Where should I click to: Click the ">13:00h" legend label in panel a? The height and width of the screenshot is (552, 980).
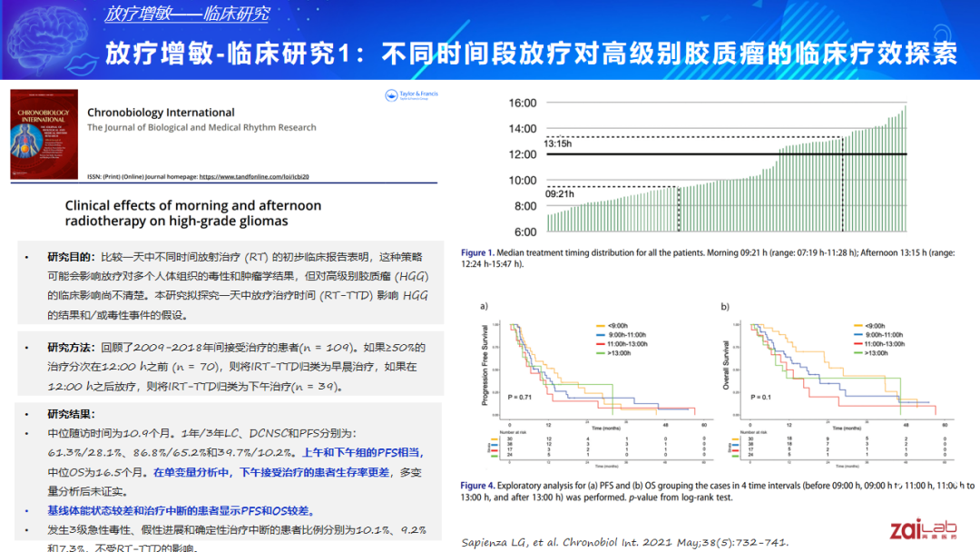pos(620,353)
